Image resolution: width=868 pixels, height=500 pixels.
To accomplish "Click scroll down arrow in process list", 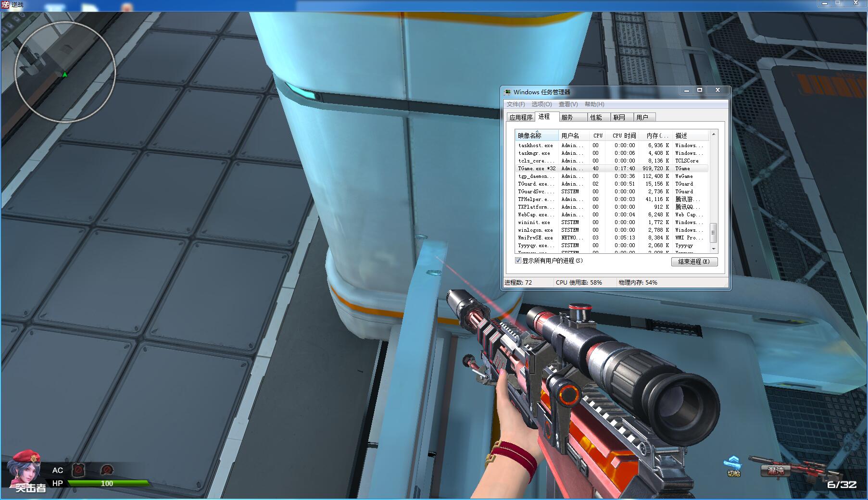I will [714, 249].
